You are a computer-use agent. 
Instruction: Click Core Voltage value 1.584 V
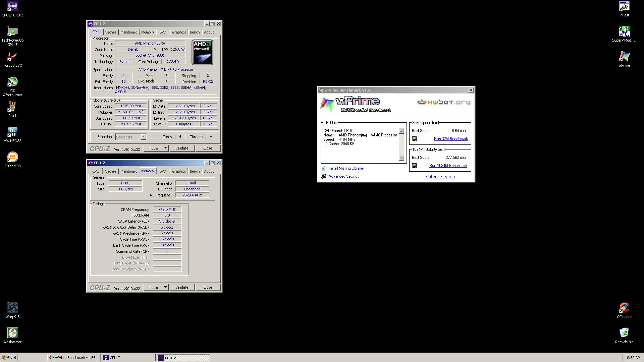tap(173, 61)
